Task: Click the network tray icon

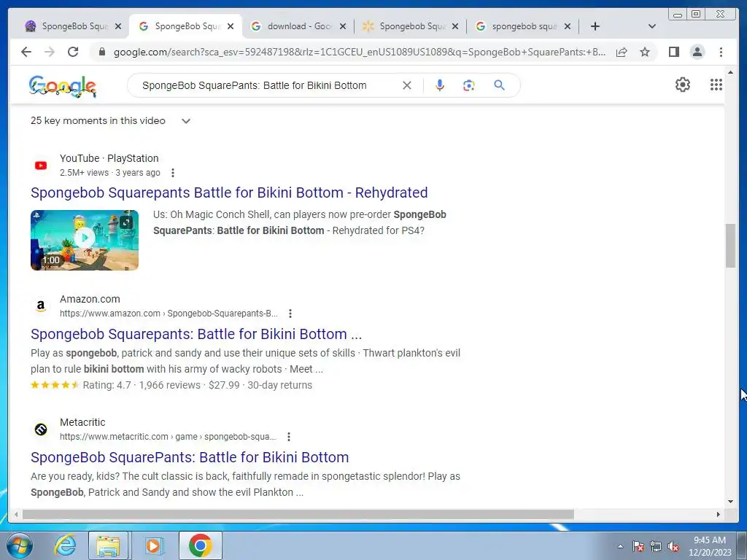Action: [x=656, y=546]
